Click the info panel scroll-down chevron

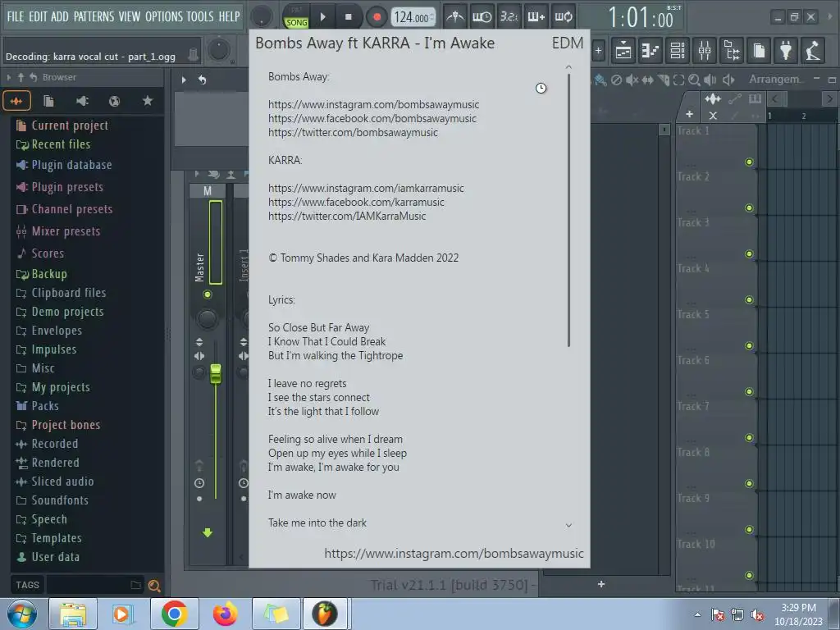point(568,526)
